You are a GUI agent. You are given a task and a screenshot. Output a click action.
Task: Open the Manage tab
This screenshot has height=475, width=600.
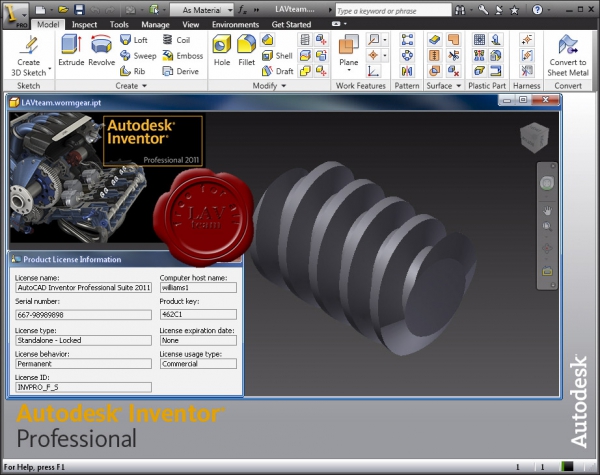coord(155,24)
